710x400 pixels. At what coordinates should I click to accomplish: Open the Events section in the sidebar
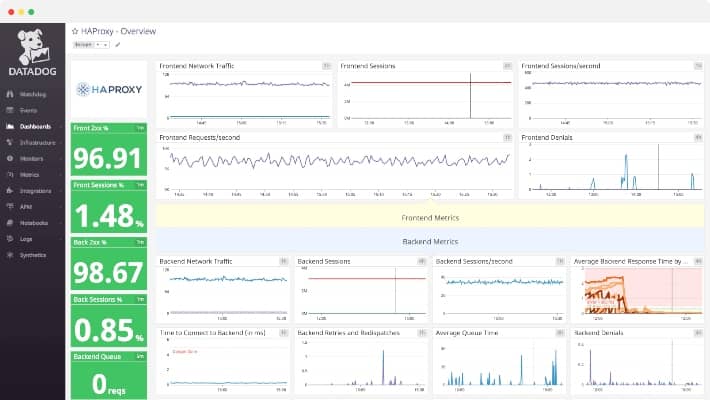coord(29,110)
